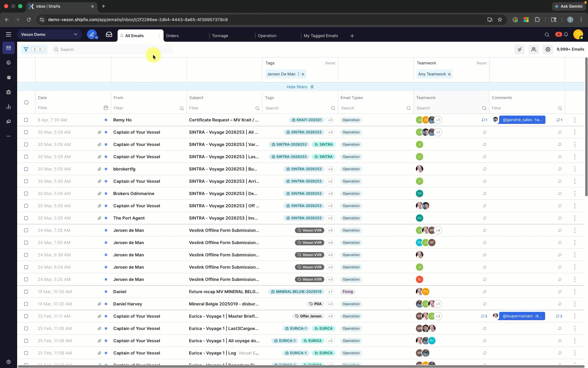Add a new inbox tab with plus
Screen dimensions: 588x368
352,36
